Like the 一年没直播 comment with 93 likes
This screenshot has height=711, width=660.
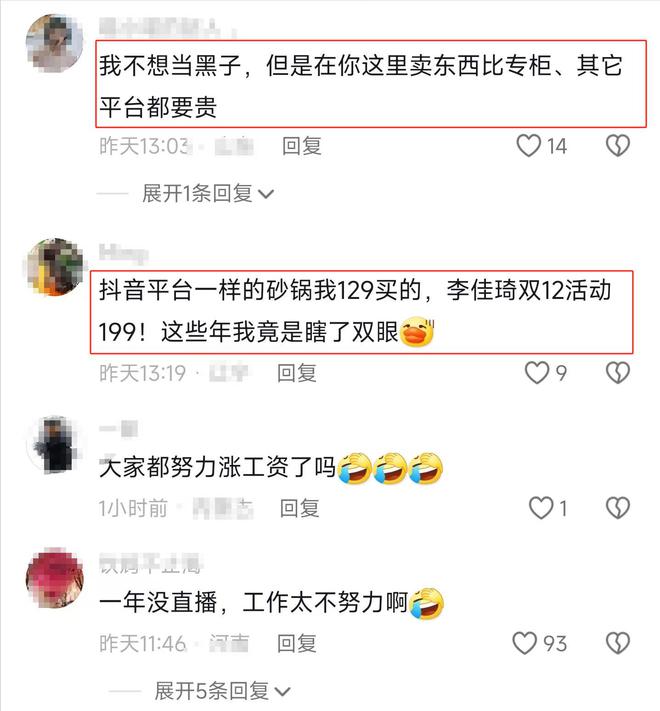[524, 643]
